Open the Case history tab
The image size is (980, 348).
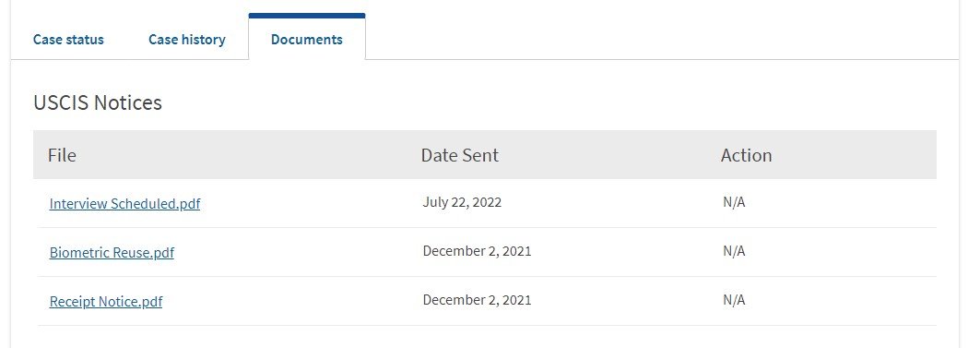(187, 40)
